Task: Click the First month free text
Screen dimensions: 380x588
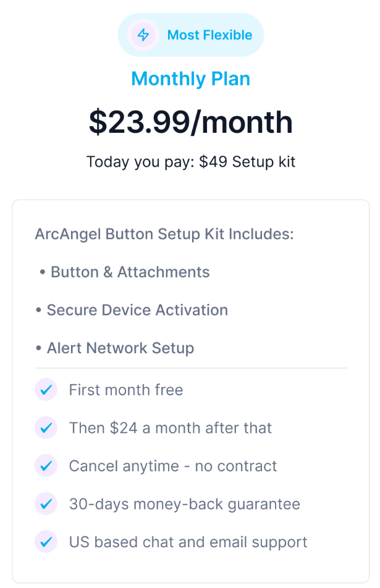Action: pyautogui.click(x=125, y=390)
